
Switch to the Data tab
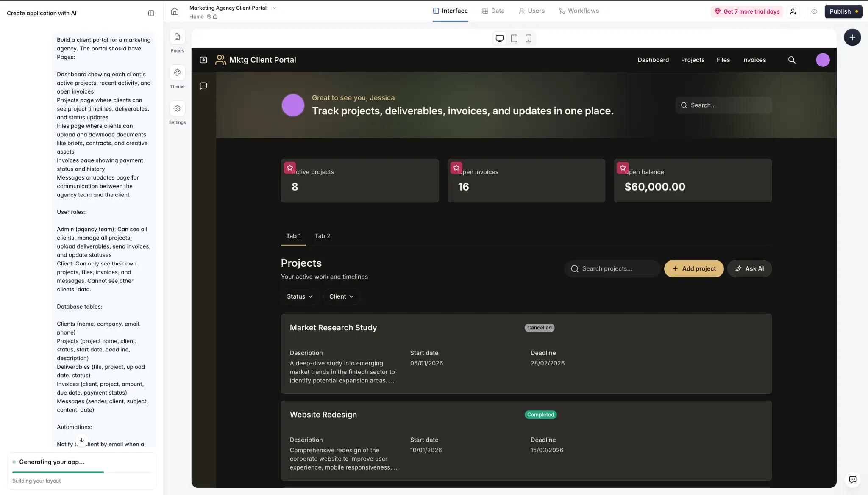coord(493,11)
